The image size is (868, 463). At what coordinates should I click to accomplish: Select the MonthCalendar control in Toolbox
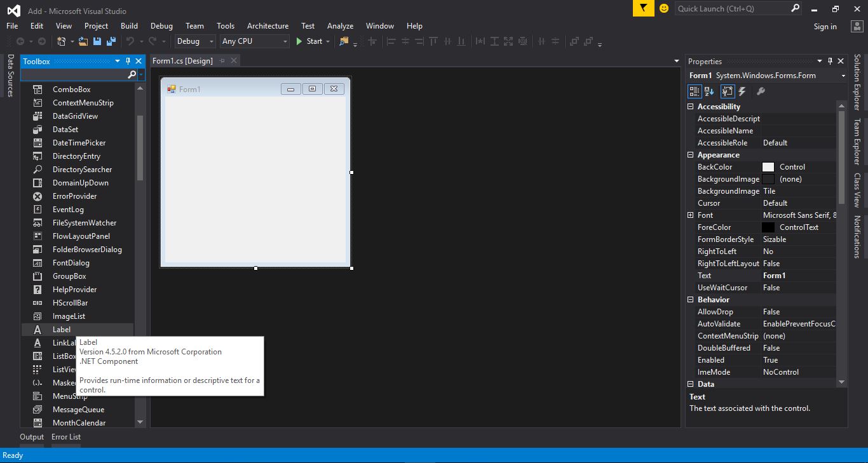tap(79, 423)
